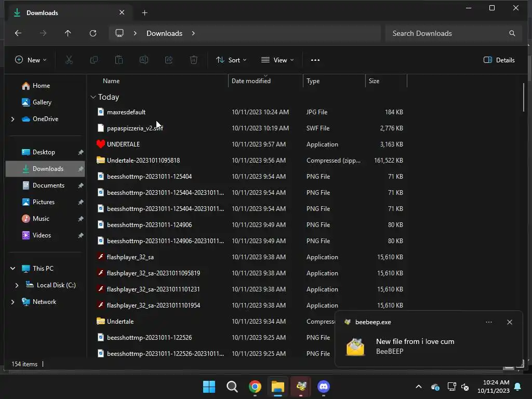Click the Copy icon in toolbar
This screenshot has width=532, height=399.
[x=94, y=60]
